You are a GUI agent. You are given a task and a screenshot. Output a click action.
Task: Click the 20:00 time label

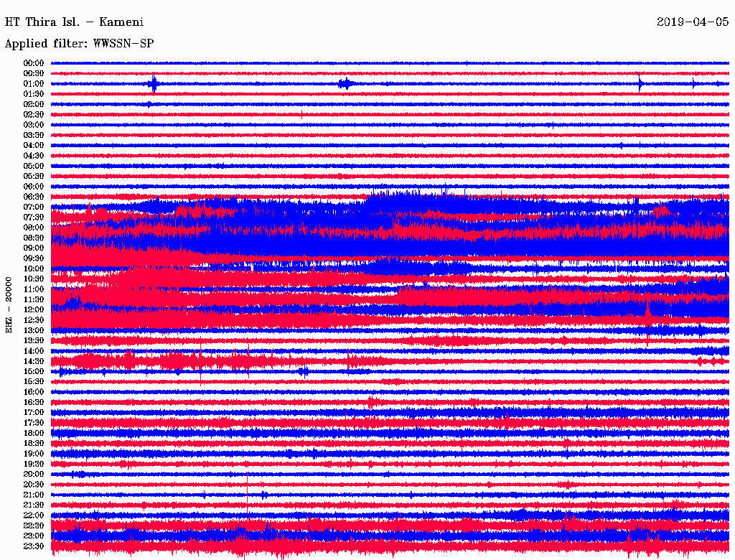click(x=34, y=474)
